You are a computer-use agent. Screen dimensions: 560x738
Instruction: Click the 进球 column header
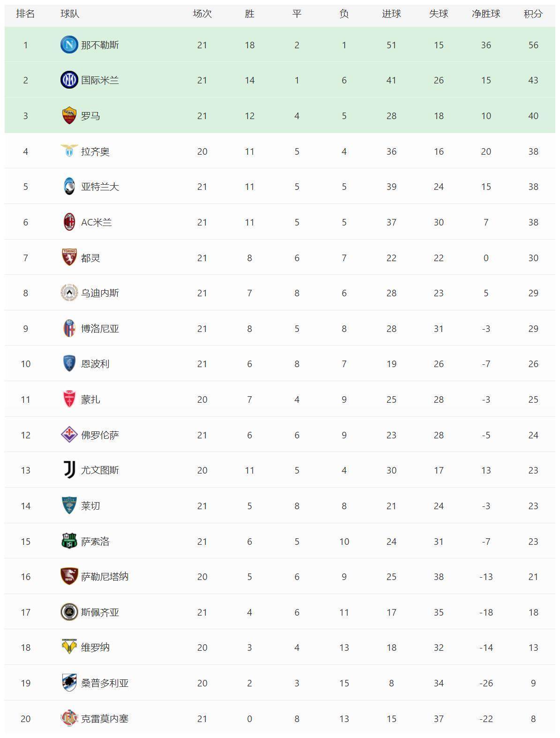coord(391,14)
